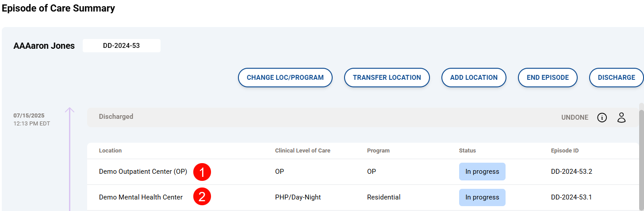Click the DD-2024-53 ID field

121,46
